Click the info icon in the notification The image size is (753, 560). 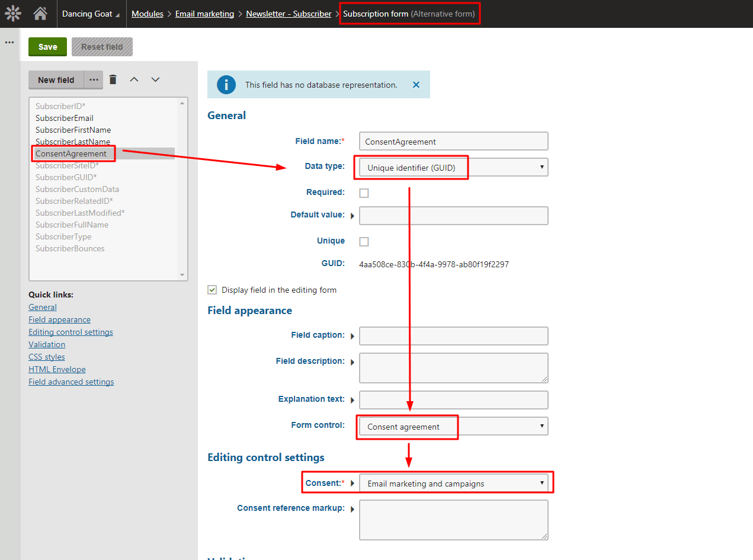coord(226,85)
